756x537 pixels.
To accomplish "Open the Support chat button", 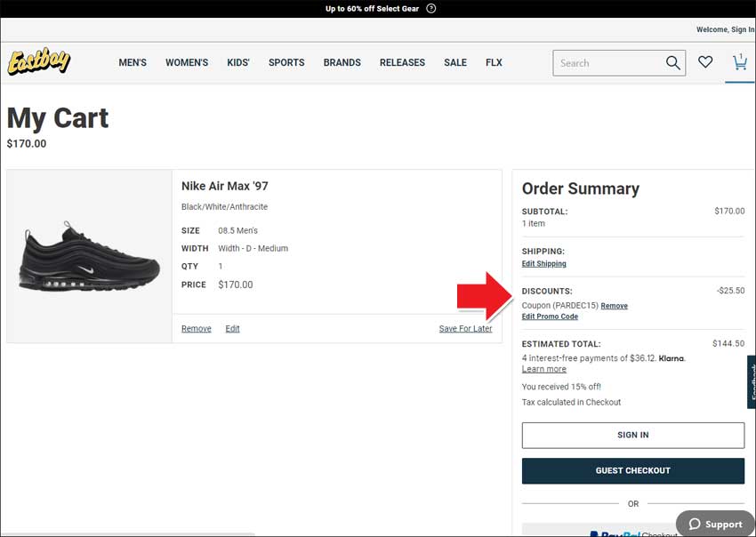I will click(x=715, y=524).
